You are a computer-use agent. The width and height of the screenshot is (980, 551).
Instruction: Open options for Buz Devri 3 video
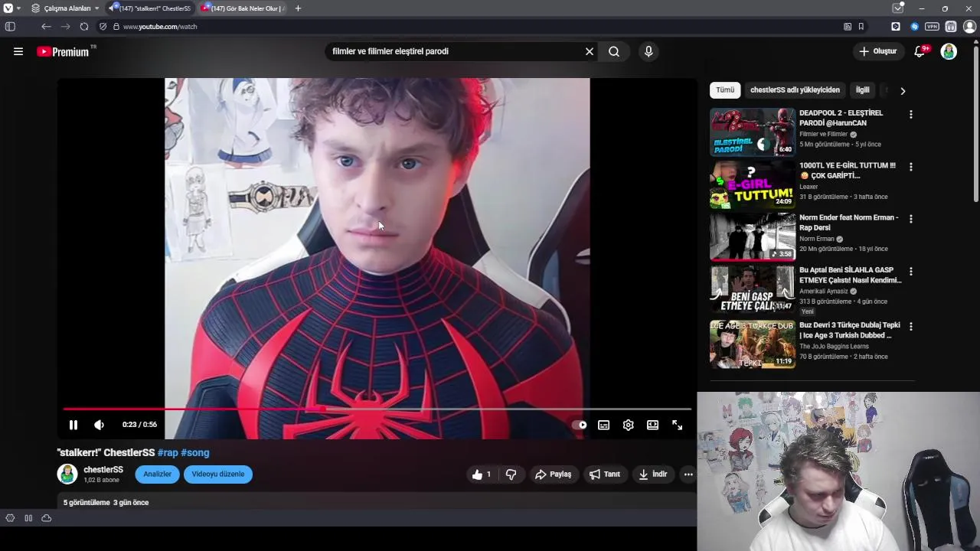[910, 326]
